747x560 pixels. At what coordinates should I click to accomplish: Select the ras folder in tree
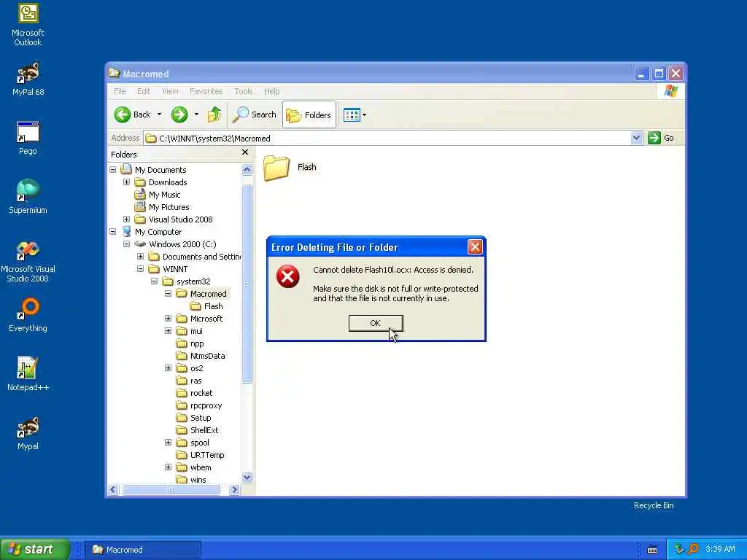point(189,381)
